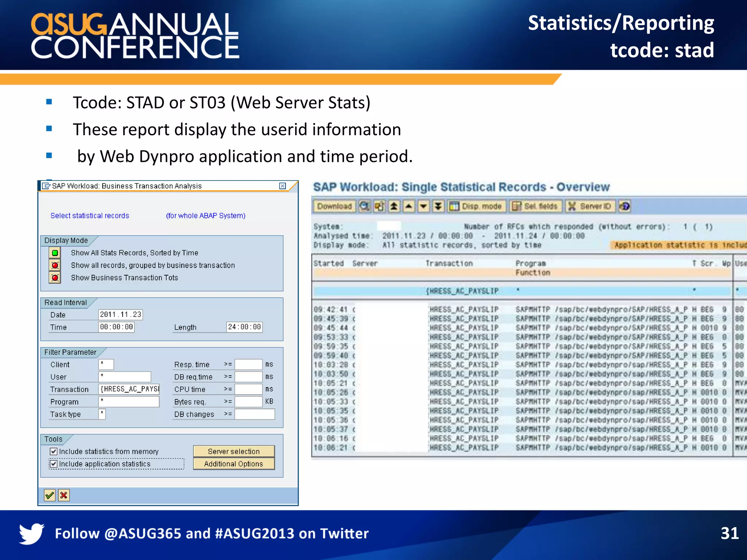Click the dialog title bar menu icon

46,186
